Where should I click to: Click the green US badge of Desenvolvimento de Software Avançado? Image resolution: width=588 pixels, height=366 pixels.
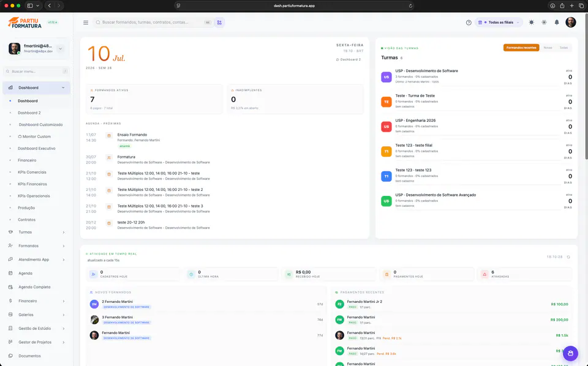click(x=386, y=201)
